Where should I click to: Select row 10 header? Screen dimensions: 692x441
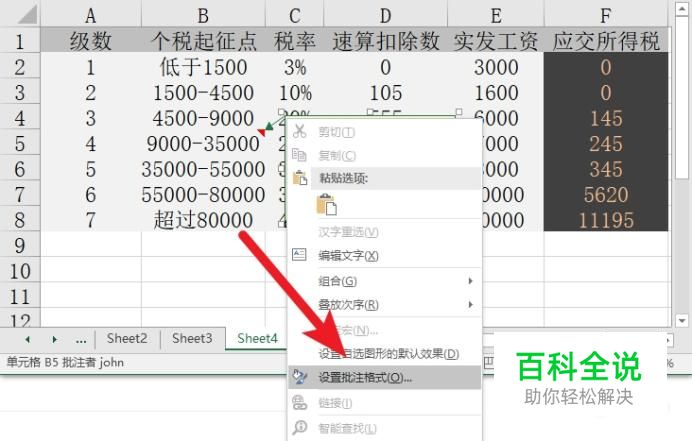(x=20, y=271)
